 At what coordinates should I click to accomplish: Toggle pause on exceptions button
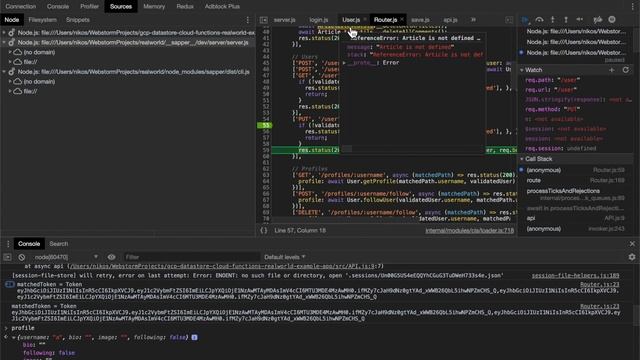pyautogui.click(x=612, y=20)
